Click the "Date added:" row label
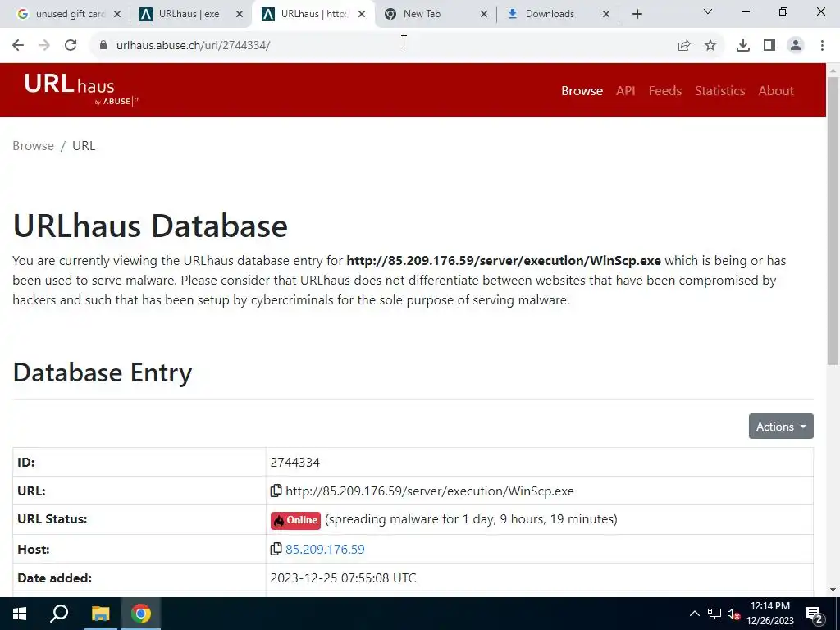 55,578
